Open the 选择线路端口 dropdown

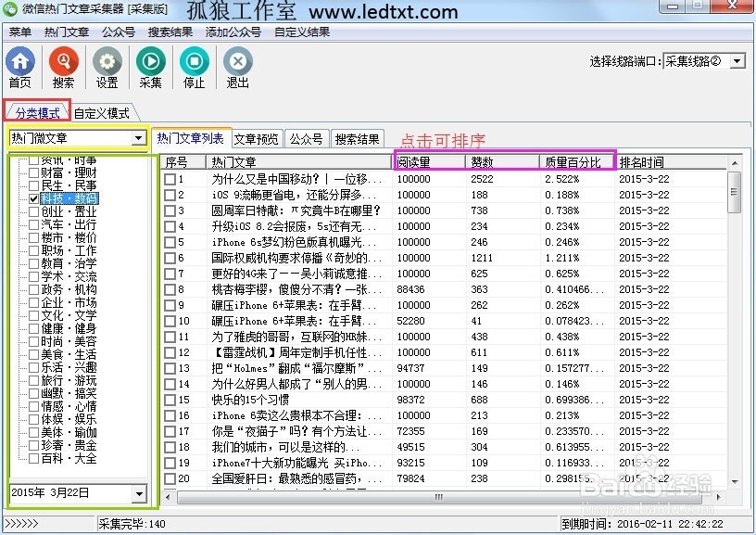pyautogui.click(x=737, y=61)
